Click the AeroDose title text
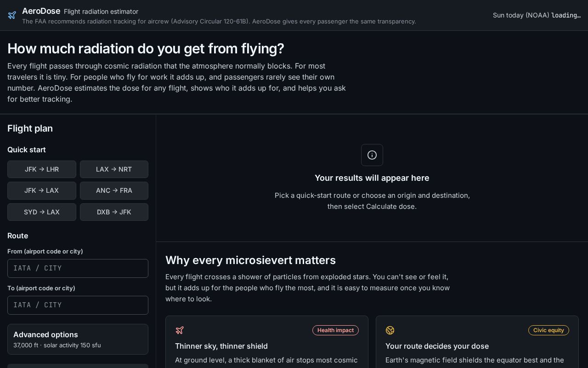 click(x=41, y=11)
